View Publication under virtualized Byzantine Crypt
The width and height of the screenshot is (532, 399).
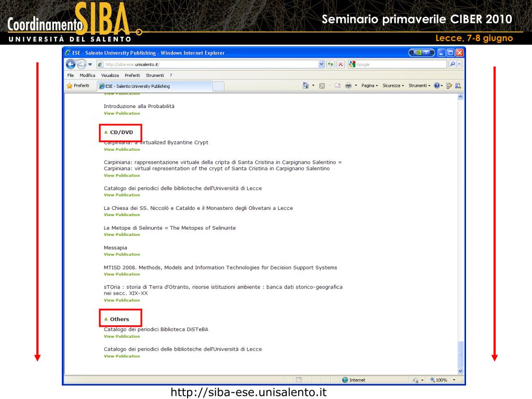pyautogui.click(x=122, y=149)
